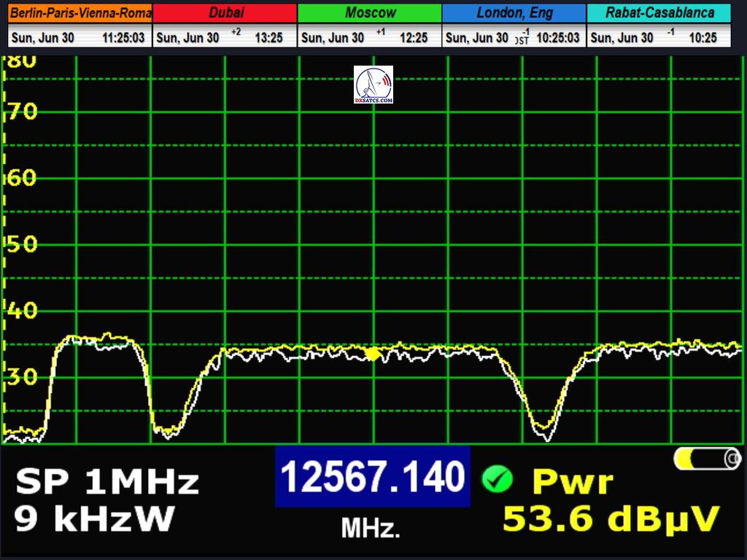This screenshot has width=747, height=560.
Task: Click the Berlin time reading 11:25:03
Action: pyautogui.click(x=124, y=38)
